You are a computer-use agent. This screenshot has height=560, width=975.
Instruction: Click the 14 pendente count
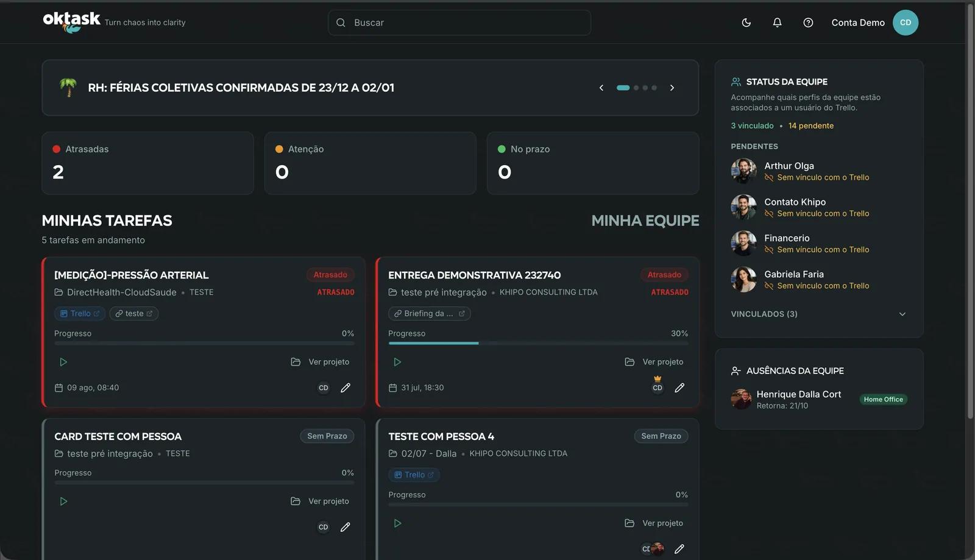click(x=811, y=126)
